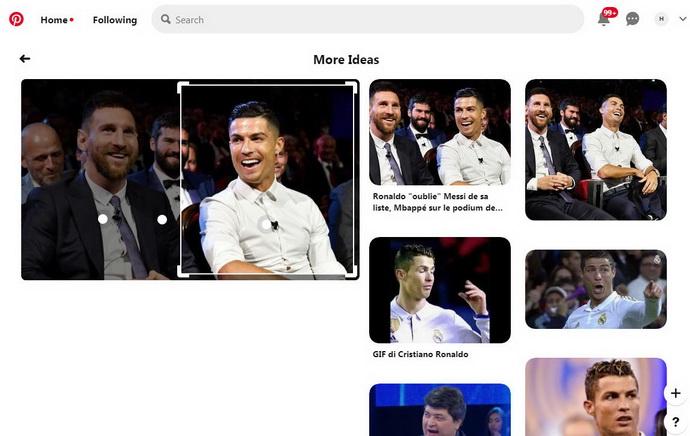Click the top-left crop corner handle

(181, 85)
